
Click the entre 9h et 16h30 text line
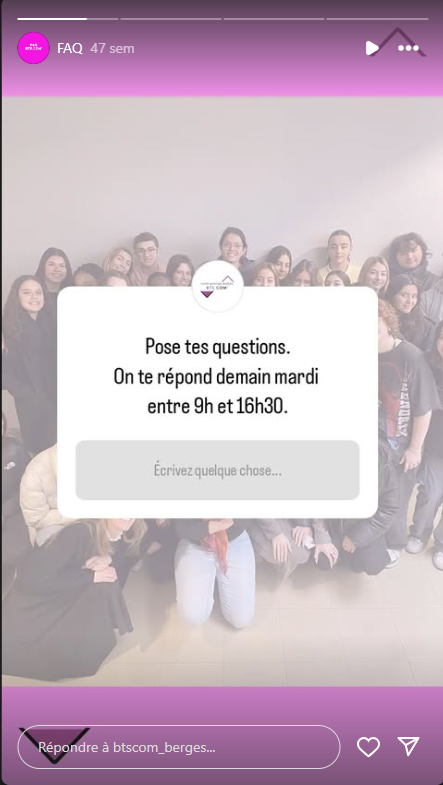[218, 407]
